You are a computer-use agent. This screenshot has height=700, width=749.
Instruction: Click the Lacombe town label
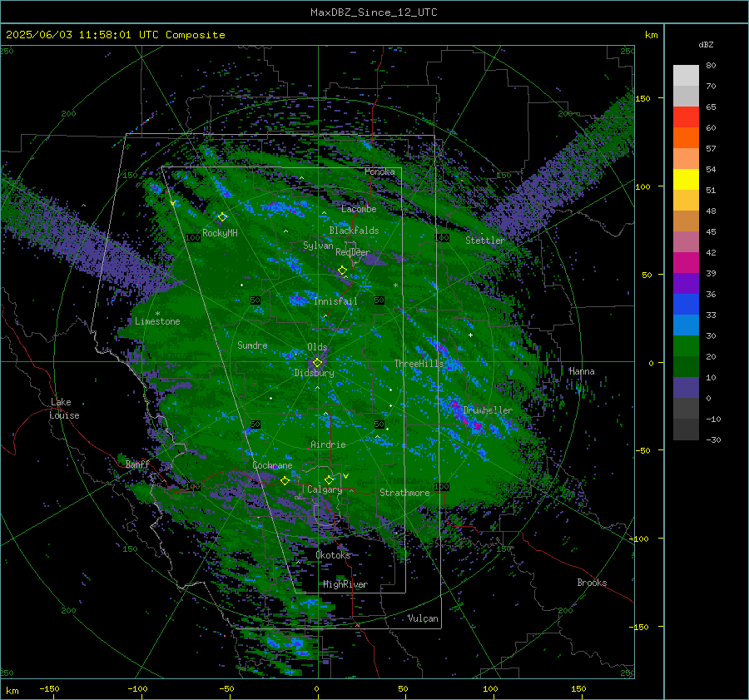pyautogui.click(x=359, y=209)
